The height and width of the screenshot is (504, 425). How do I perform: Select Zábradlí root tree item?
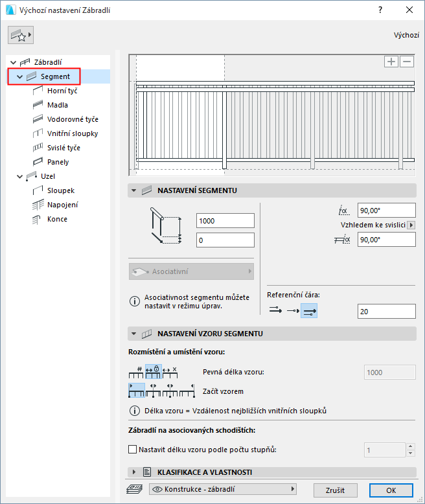click(48, 62)
